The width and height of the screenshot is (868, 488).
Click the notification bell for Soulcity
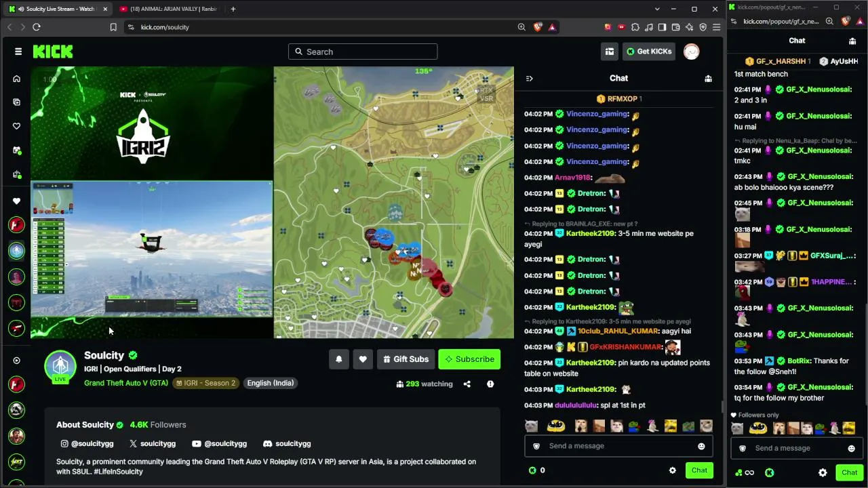click(338, 359)
